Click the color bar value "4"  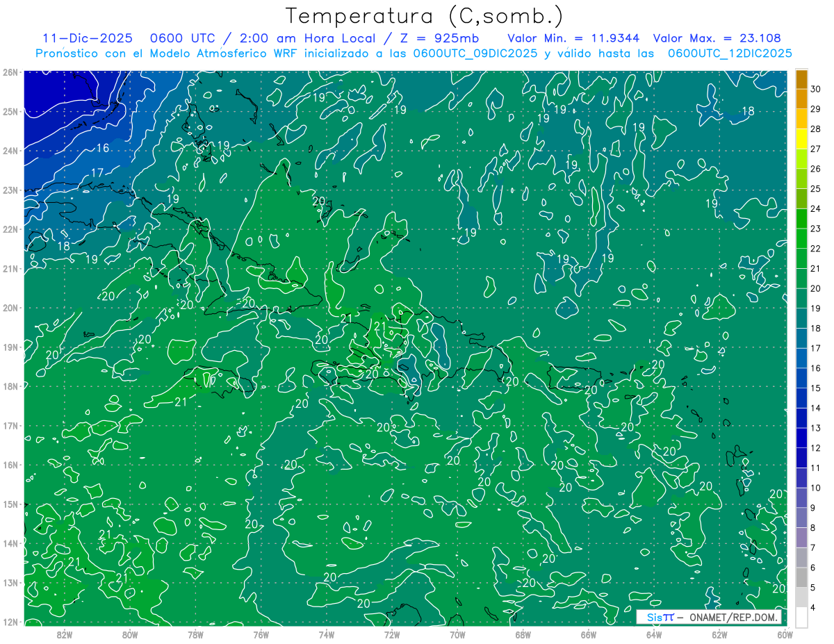pos(813,607)
